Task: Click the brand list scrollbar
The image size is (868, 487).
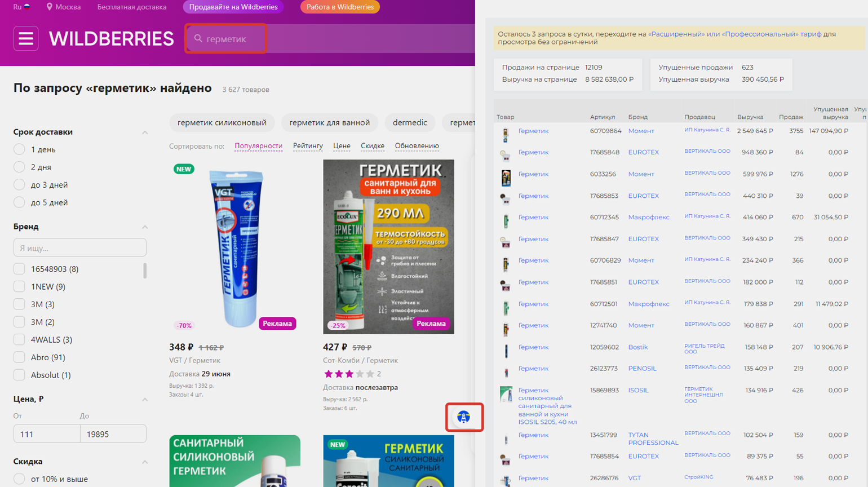Action: 145,271
